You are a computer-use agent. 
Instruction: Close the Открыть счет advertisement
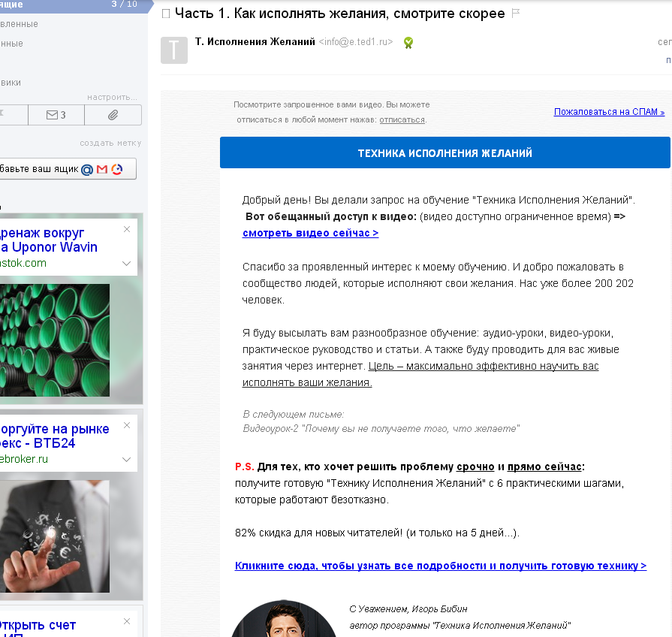point(127,621)
